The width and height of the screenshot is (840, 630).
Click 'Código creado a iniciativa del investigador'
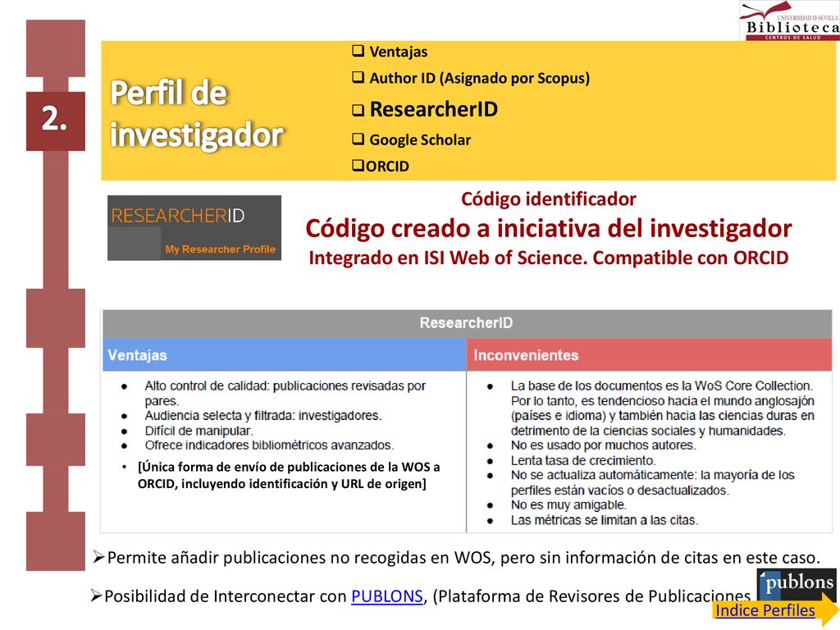549,229
